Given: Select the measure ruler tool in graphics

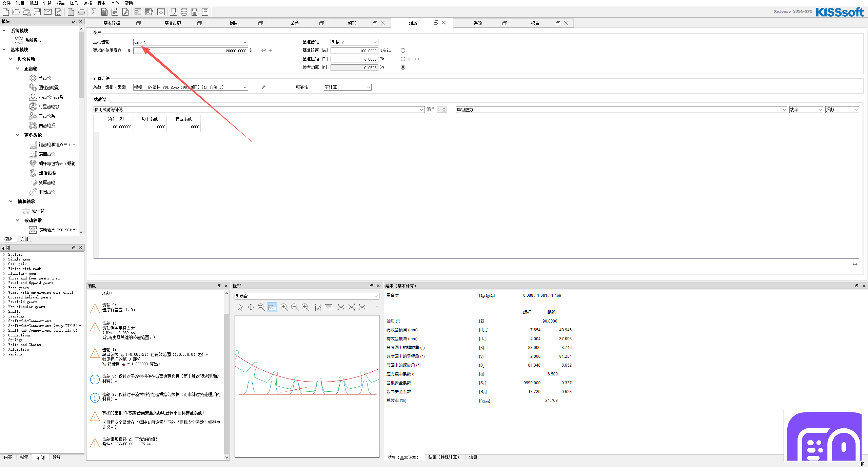Looking at the screenshot, I should click(x=272, y=307).
